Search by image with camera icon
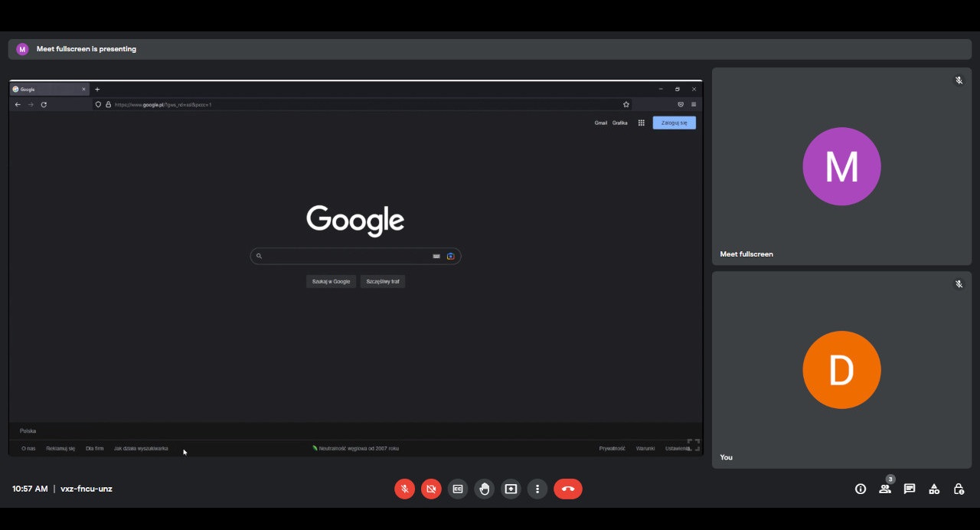The image size is (980, 530). coord(451,256)
